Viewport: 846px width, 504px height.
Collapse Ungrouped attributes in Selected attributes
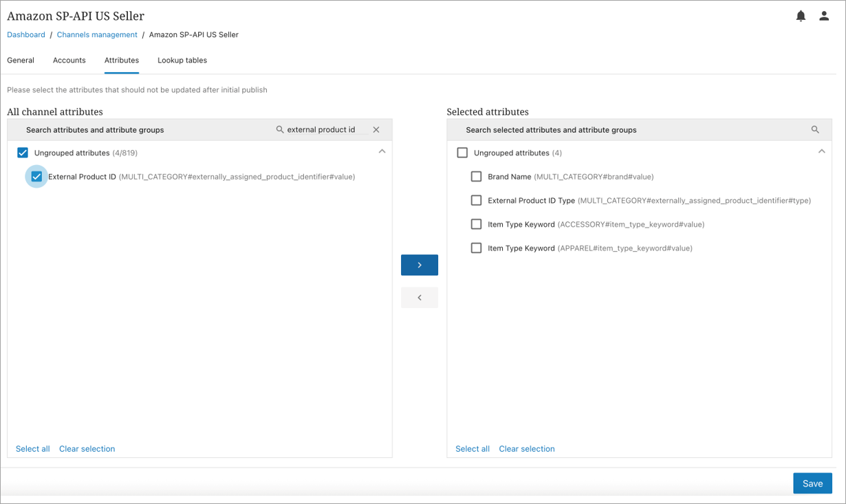821,152
